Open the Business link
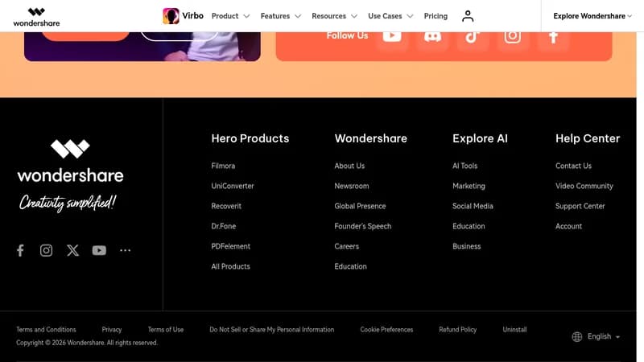The width and height of the screenshot is (644, 362). coord(467,246)
